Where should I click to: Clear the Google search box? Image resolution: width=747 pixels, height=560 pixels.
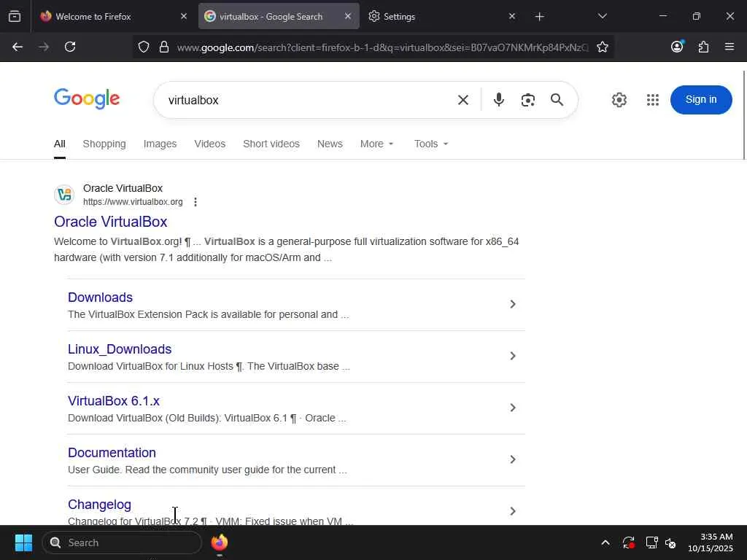463,100
